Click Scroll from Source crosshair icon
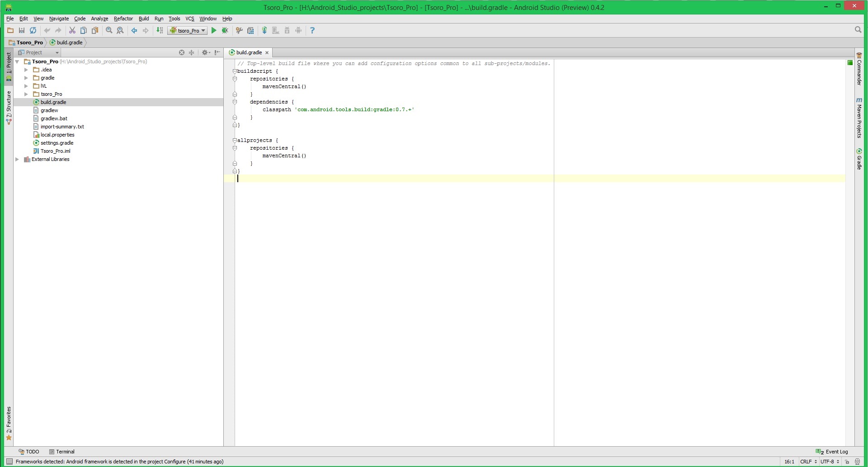The width and height of the screenshot is (868, 467). click(x=182, y=52)
